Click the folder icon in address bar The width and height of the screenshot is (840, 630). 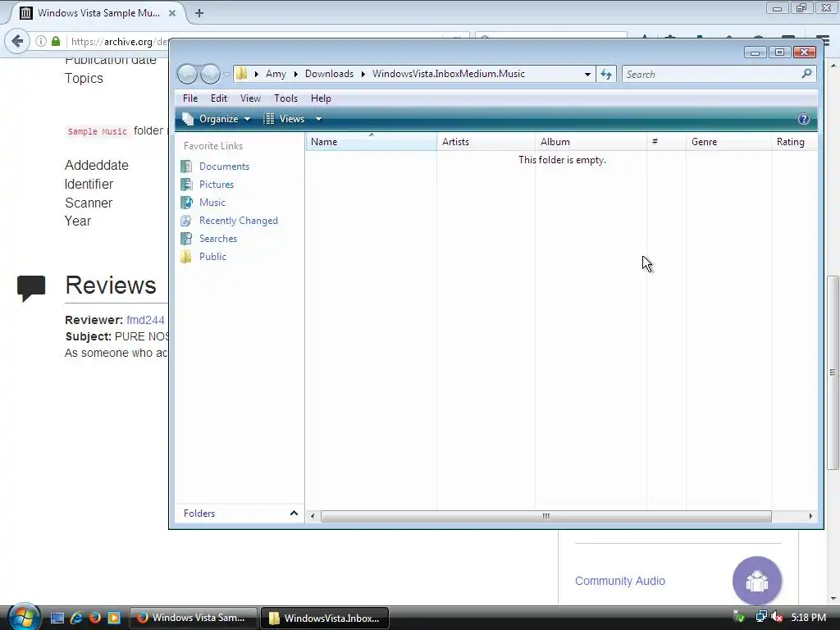(x=242, y=73)
